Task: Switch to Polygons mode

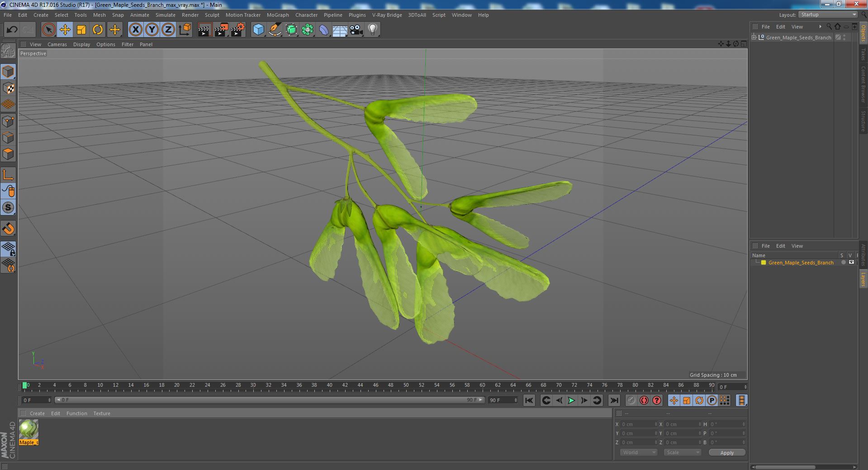Action: [x=8, y=154]
